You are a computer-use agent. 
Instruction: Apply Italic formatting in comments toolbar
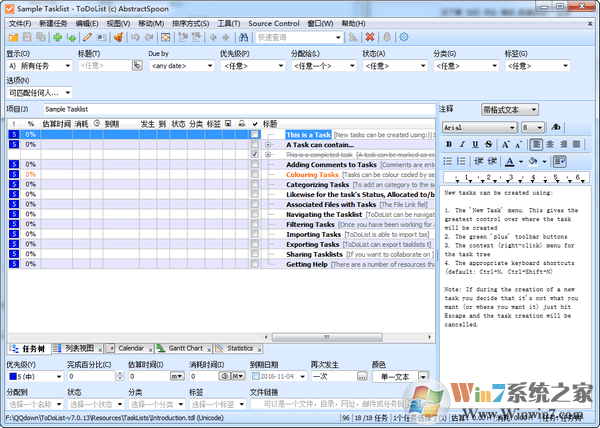point(463,144)
